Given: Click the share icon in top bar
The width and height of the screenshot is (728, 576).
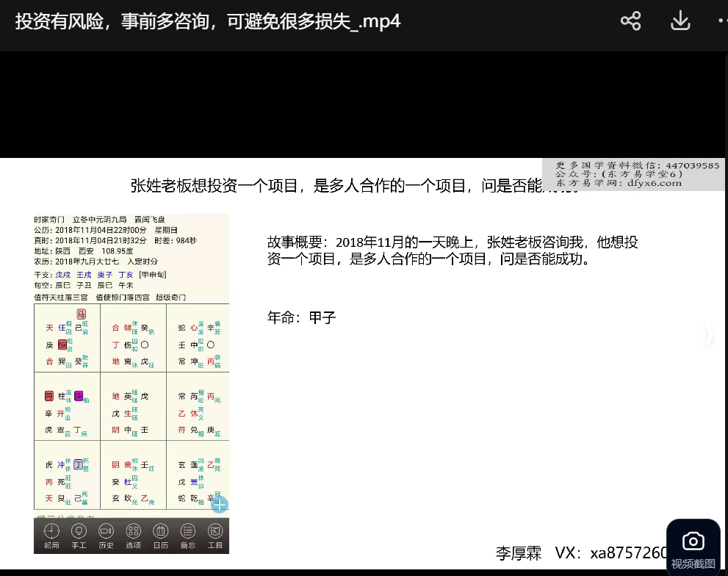Looking at the screenshot, I should tap(630, 21).
